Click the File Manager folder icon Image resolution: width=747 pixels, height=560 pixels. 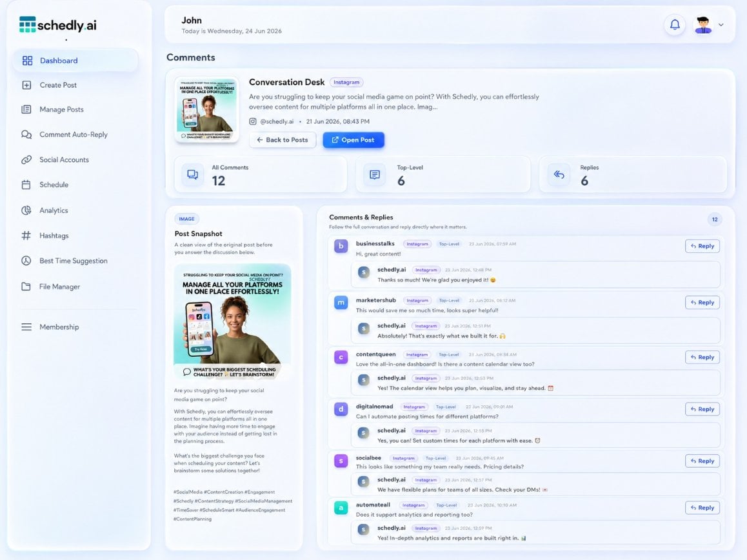coord(26,286)
